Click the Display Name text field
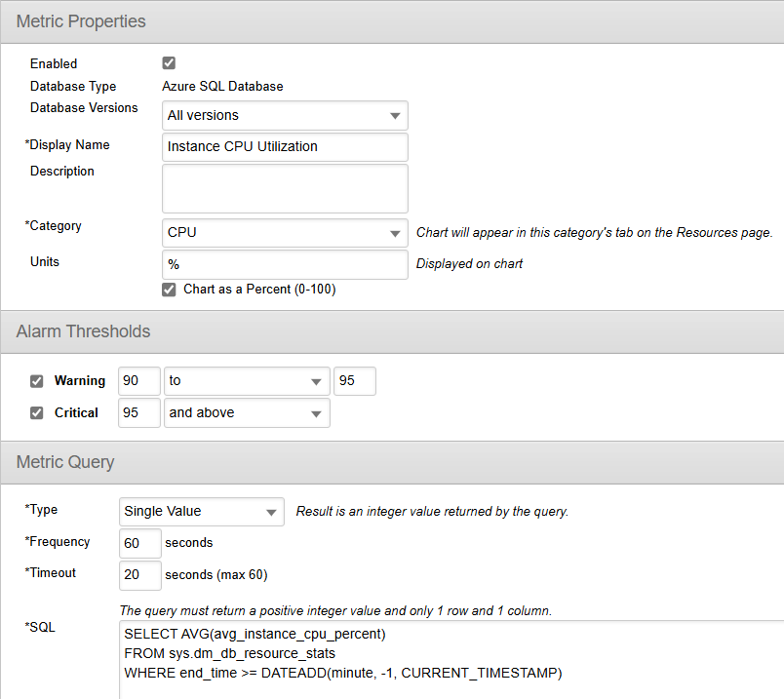Screen dimensions: 784x699 click(x=285, y=147)
